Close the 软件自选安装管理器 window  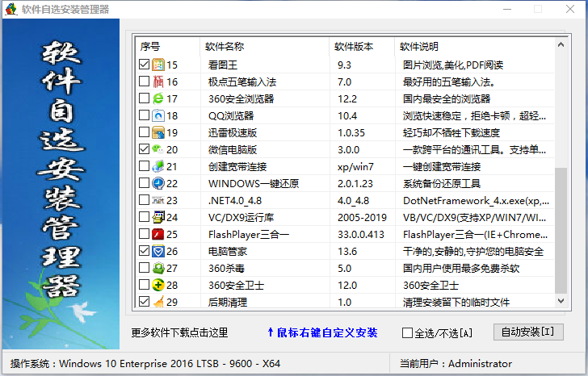570,9
